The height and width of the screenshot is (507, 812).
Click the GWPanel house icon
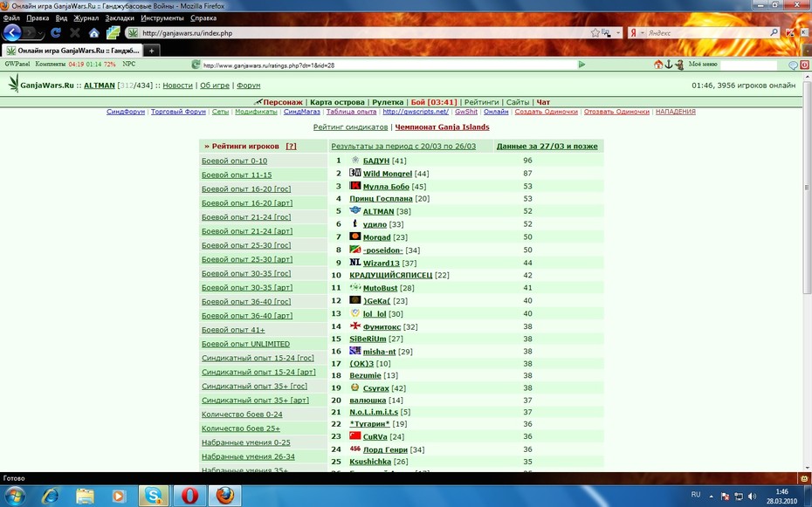(x=658, y=65)
